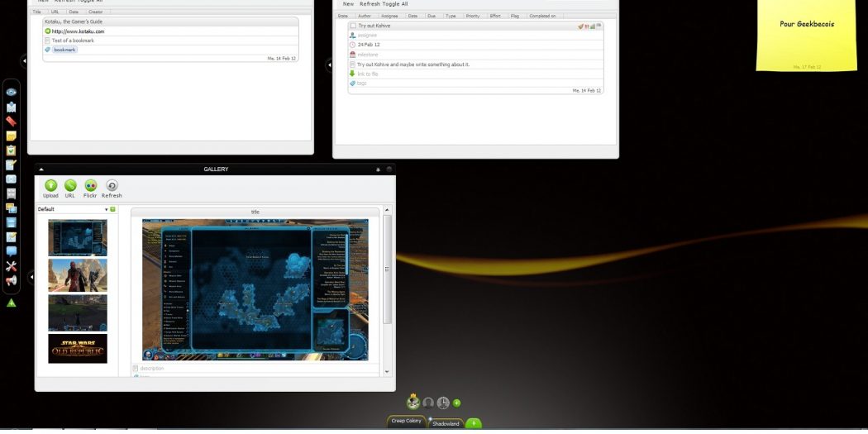This screenshot has height=434, width=868.
Task: Switch to the Shadowland tab
Action: [445, 422]
